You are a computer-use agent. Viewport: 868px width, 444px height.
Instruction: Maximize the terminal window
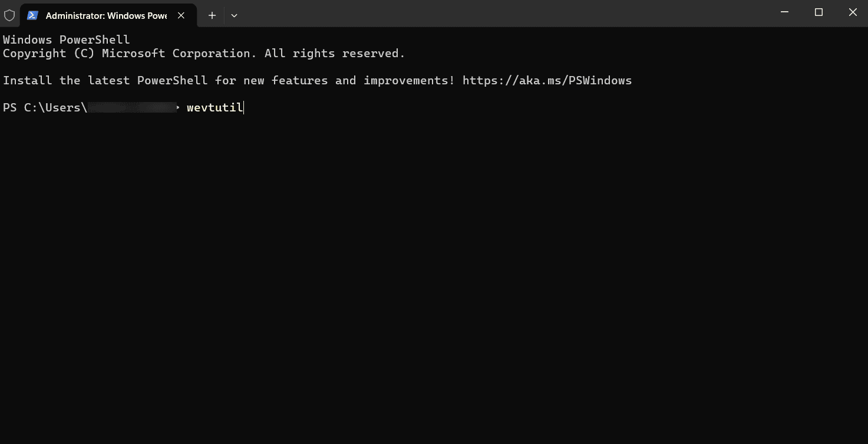[x=819, y=12]
